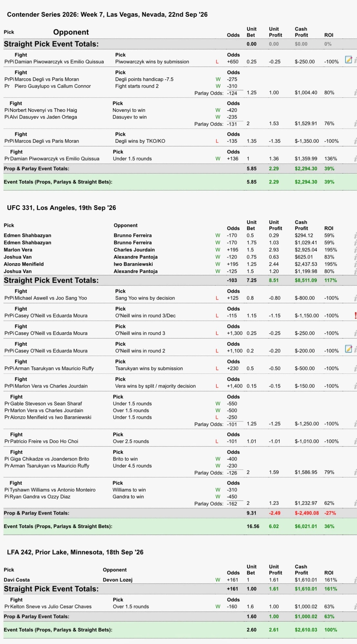Show info for the $2,437.53 Menifield straight pick
Viewport: 357px width, 644px height.
tap(355, 264)
